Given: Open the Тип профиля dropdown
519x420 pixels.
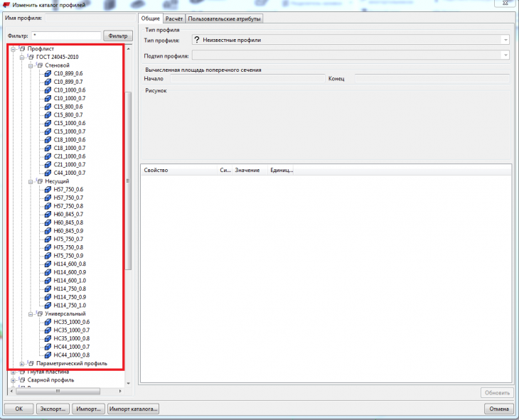Looking at the screenshot, I should [x=505, y=40].
